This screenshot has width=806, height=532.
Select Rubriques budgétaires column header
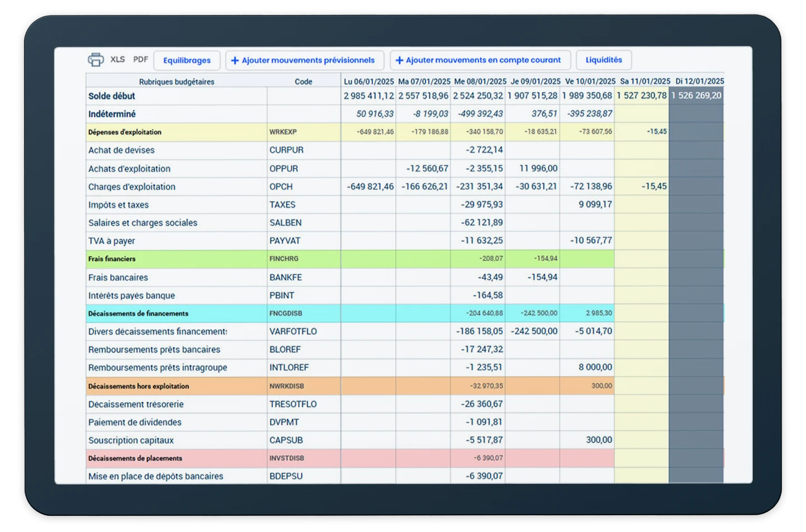pyautogui.click(x=176, y=82)
